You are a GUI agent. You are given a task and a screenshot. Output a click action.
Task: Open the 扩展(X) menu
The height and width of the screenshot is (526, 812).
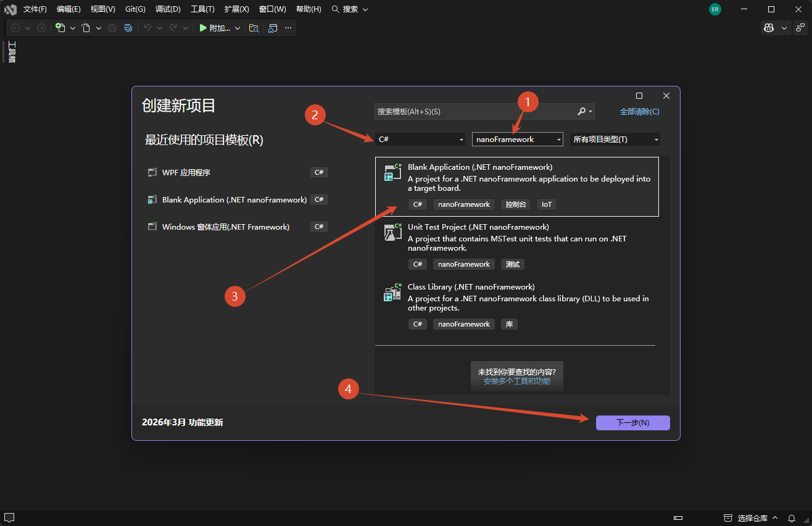(237, 9)
